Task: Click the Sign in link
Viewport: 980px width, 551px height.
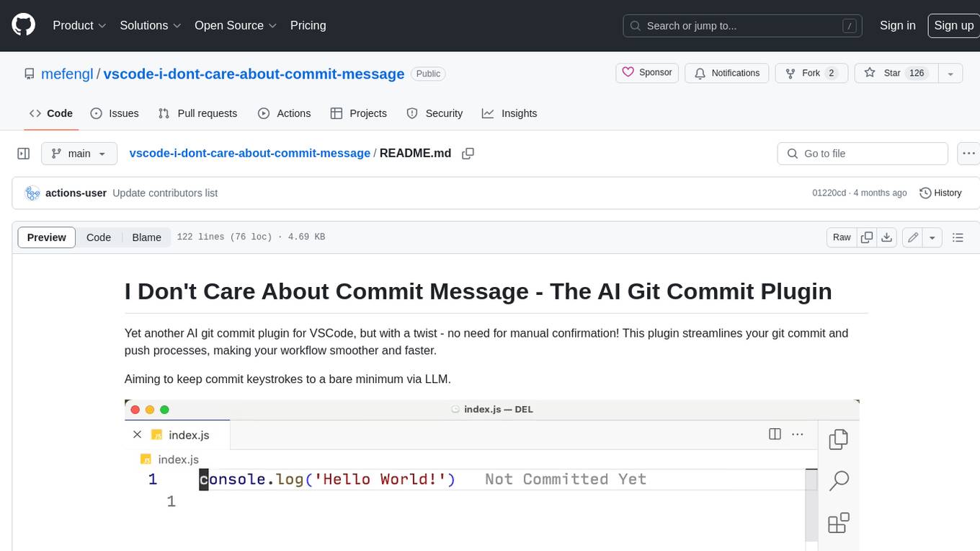Action: (x=897, y=25)
